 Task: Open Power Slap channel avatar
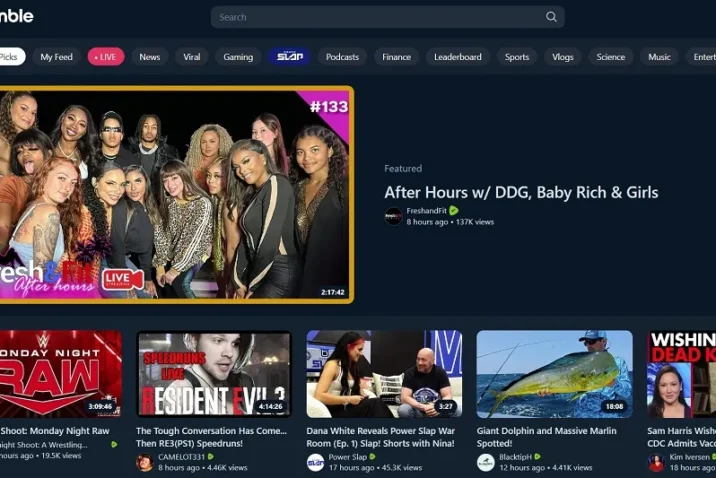[315, 462]
